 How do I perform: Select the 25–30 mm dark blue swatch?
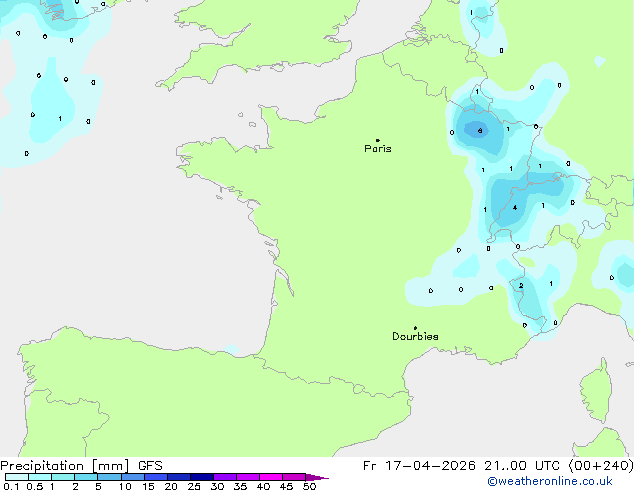202,477
